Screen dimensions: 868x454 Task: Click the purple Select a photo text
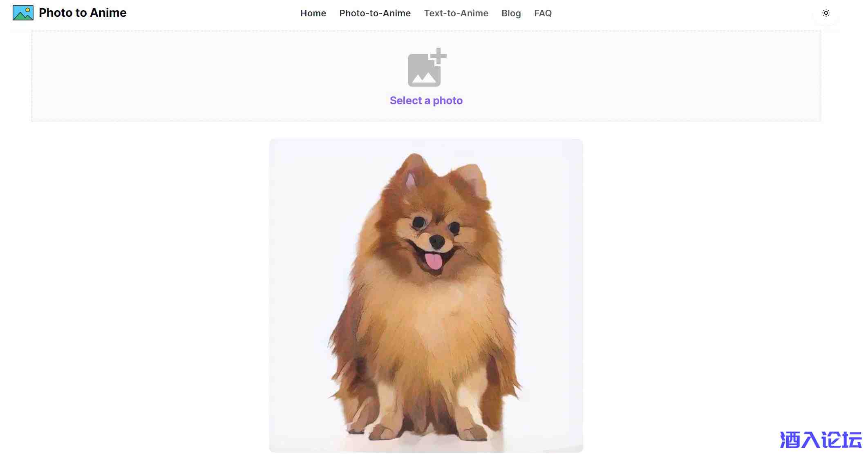tap(426, 101)
